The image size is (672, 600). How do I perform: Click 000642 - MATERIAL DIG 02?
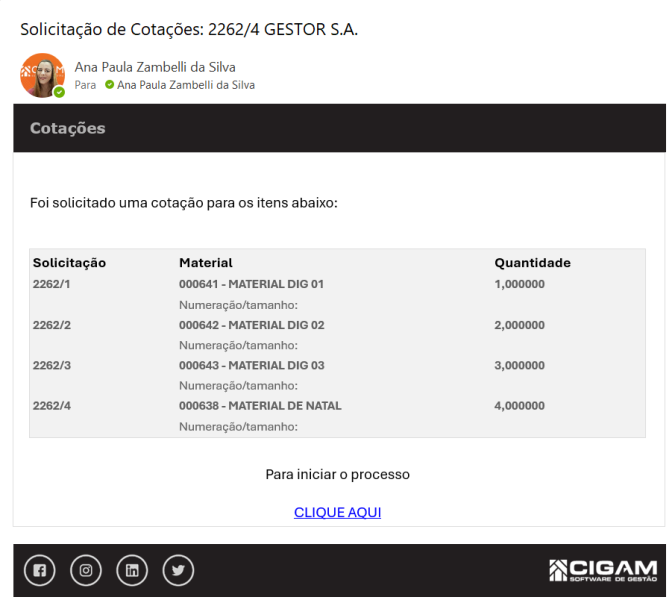252,325
